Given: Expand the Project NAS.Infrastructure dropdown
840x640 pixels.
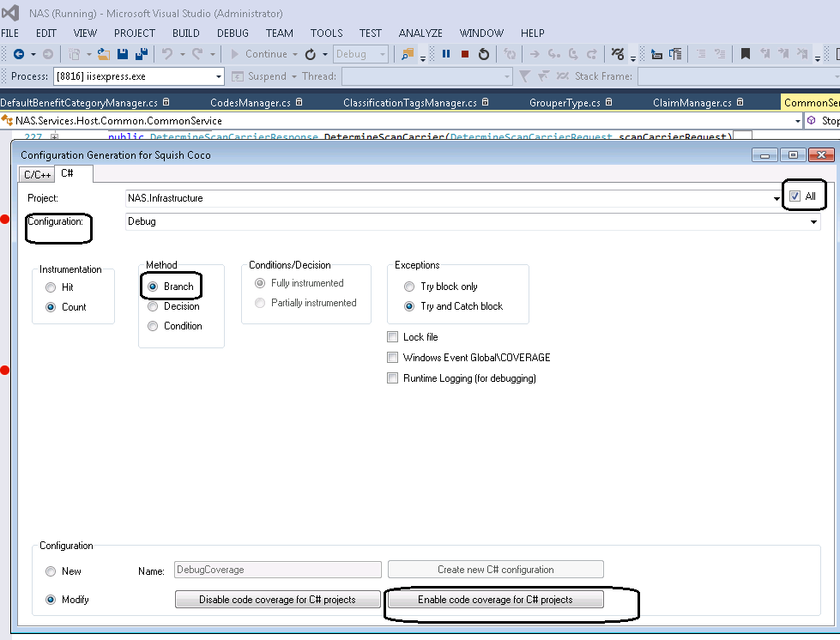Looking at the screenshot, I should point(777,199).
